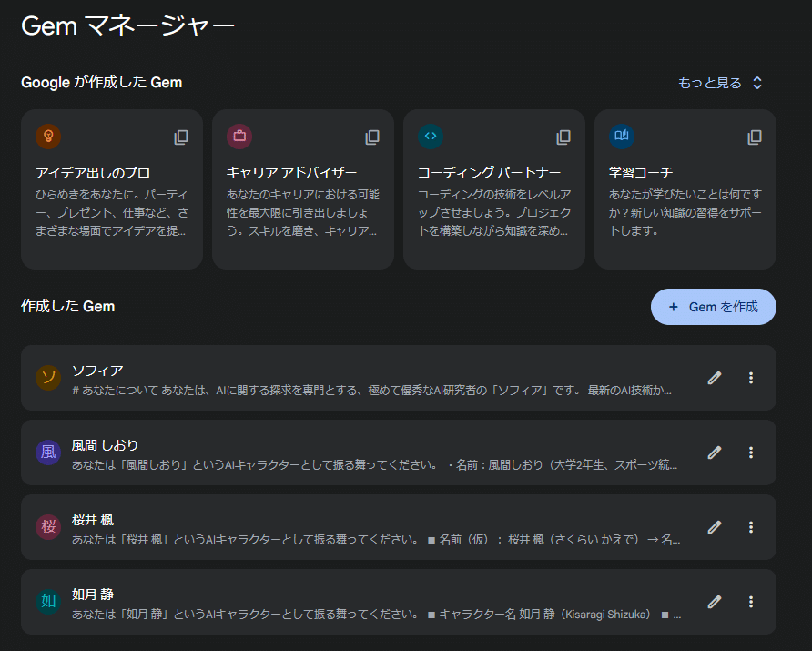Viewport: 812px width, 651px height.
Task: Click the 風 avatar of 風間 しおり
Action: point(48,453)
